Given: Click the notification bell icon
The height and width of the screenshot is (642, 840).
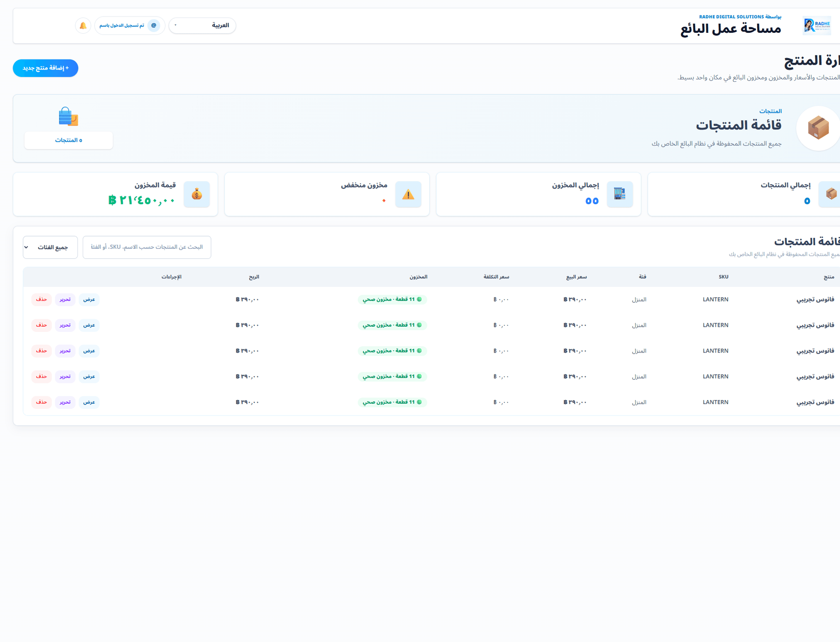Looking at the screenshot, I should [83, 26].
